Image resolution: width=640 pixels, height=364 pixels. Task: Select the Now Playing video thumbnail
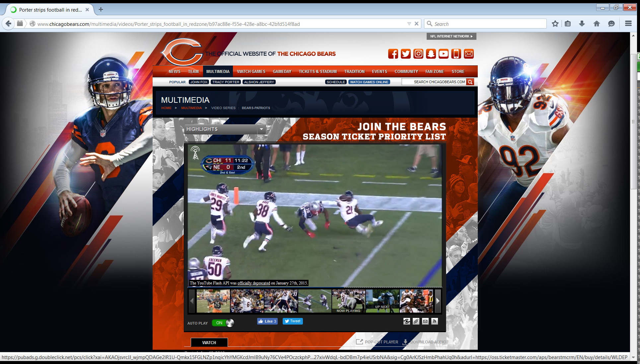348,301
